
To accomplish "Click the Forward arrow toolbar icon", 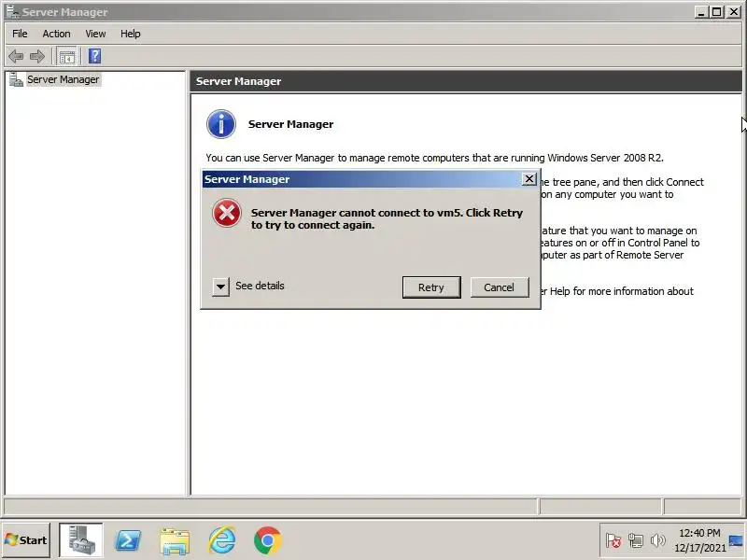I will [x=37, y=57].
